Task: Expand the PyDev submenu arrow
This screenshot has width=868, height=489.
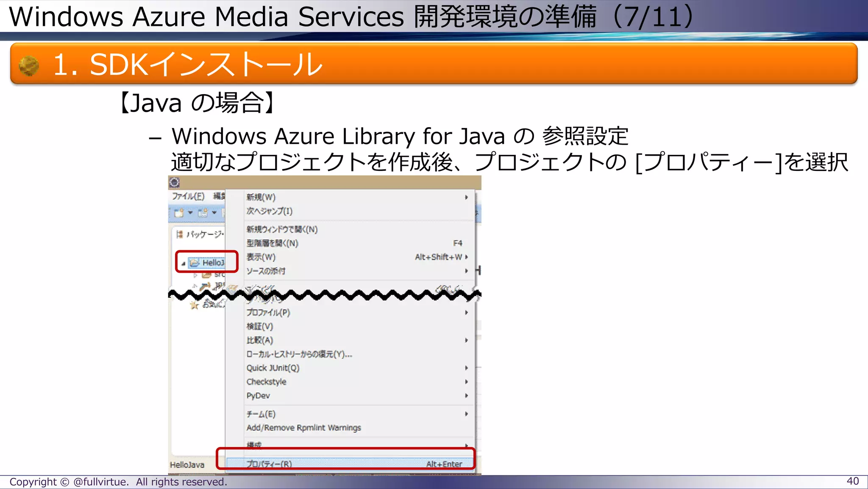Action: click(x=466, y=396)
